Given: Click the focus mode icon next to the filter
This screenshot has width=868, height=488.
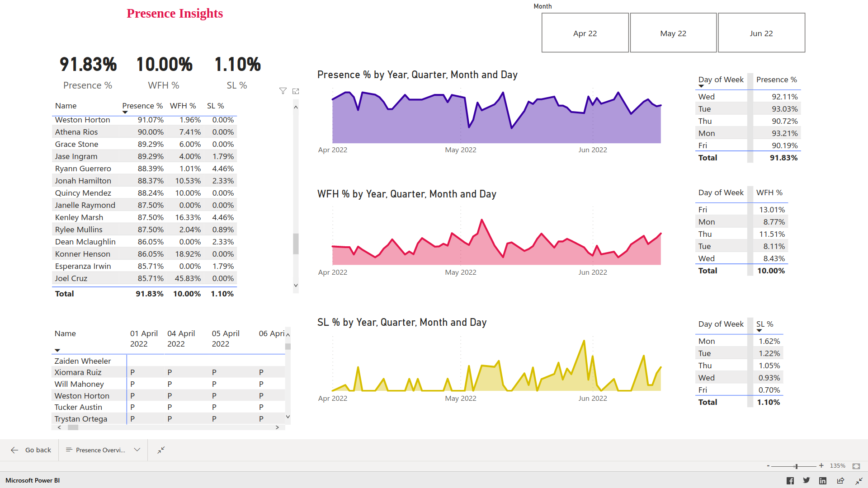Looking at the screenshot, I should coord(296,91).
